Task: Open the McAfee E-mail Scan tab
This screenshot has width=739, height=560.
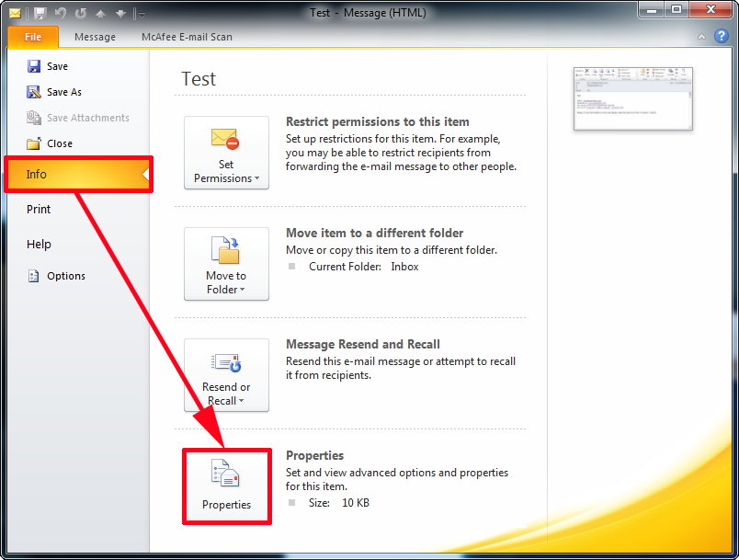Action: (x=186, y=37)
